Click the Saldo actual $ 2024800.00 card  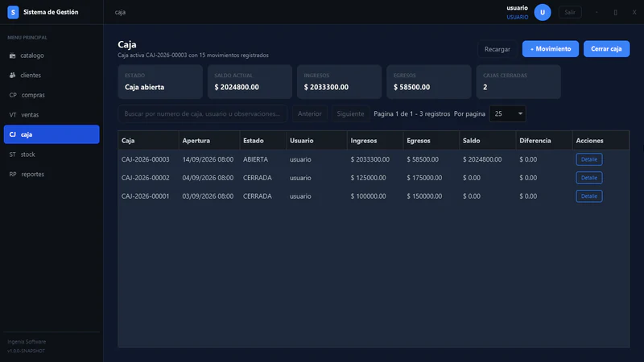(250, 82)
